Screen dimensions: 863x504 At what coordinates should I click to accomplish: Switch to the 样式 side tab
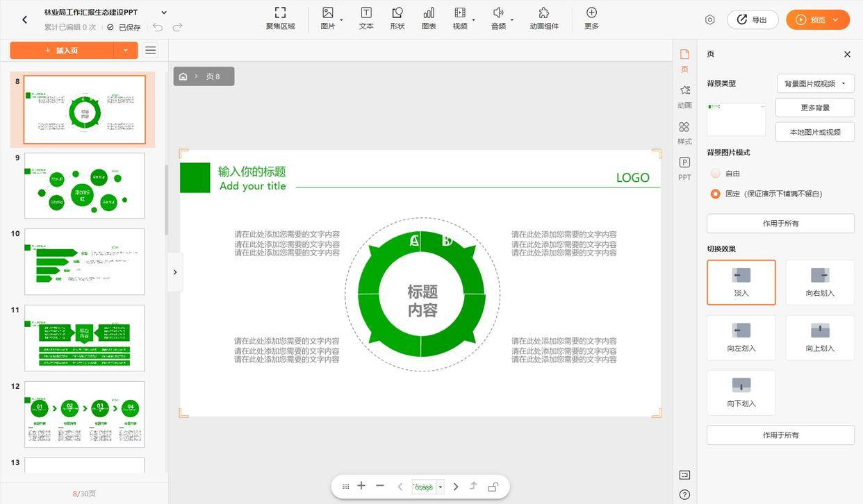coord(684,133)
